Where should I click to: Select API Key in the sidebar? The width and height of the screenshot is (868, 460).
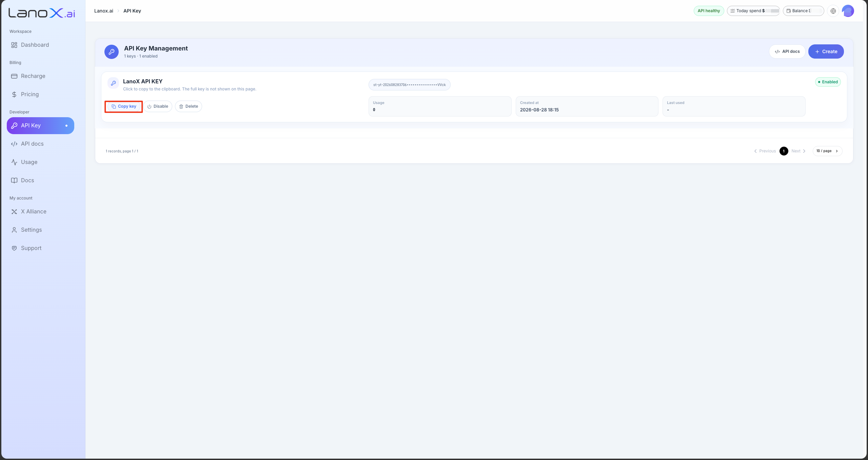point(40,126)
